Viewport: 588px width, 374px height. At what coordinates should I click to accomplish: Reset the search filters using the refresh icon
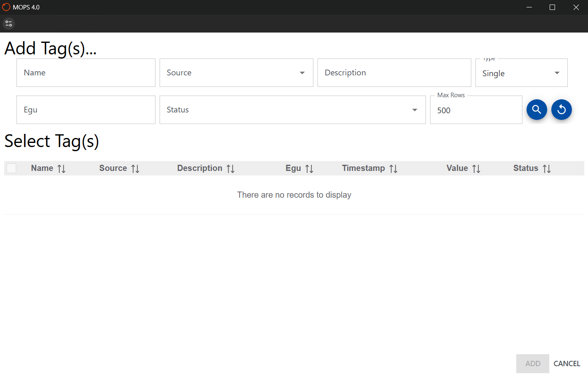[x=561, y=110]
